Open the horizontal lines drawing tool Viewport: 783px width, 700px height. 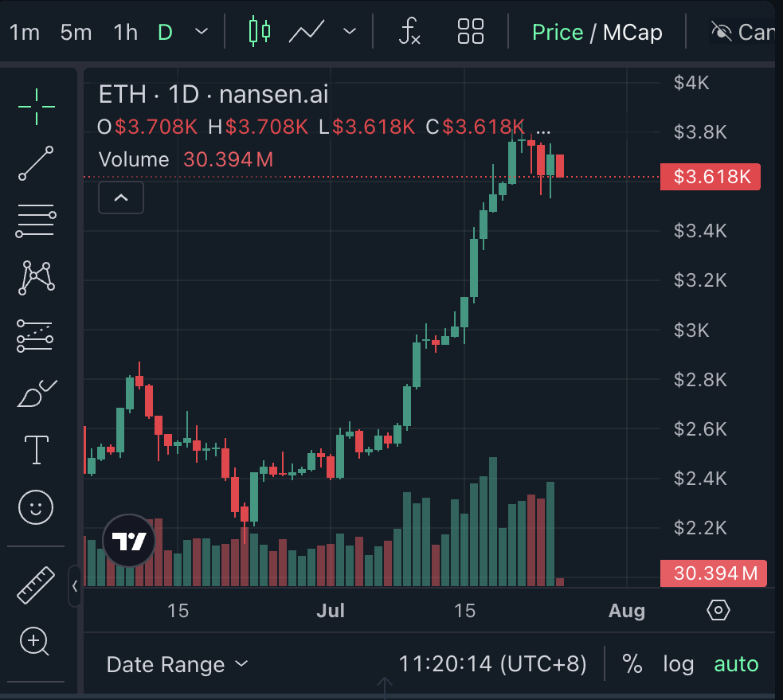(35, 221)
